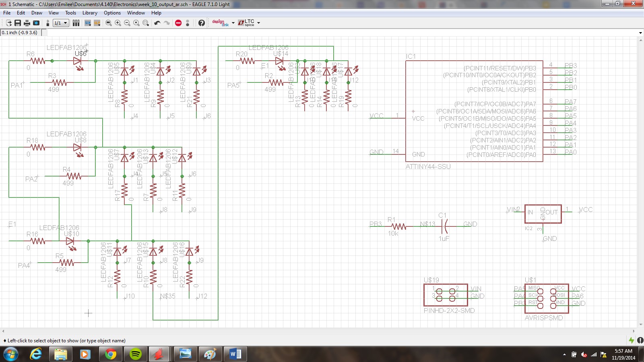This screenshot has height=362, width=644.
Task: Click the IC1 part name label
Action: [411, 56]
